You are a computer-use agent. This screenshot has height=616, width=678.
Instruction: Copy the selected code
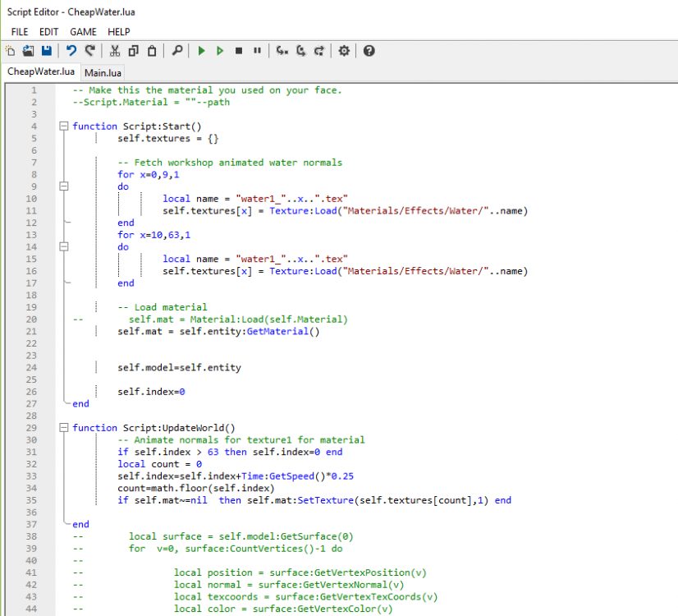133,51
